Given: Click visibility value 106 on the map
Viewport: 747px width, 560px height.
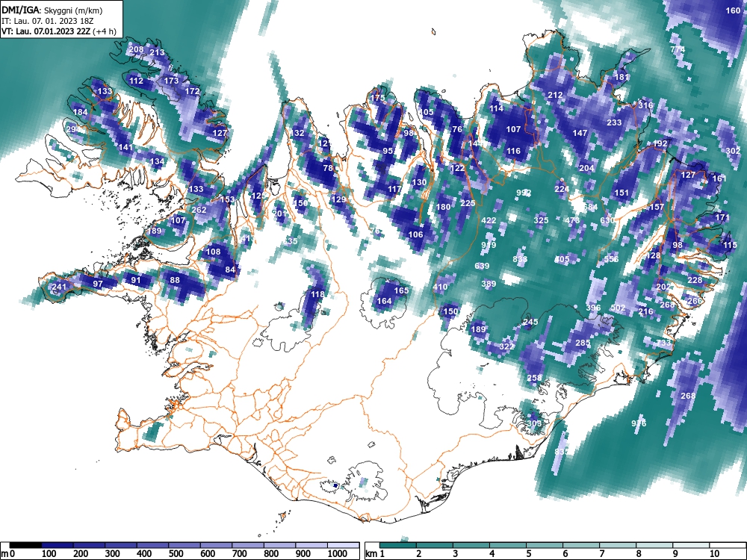Looking at the screenshot, I should [416, 234].
